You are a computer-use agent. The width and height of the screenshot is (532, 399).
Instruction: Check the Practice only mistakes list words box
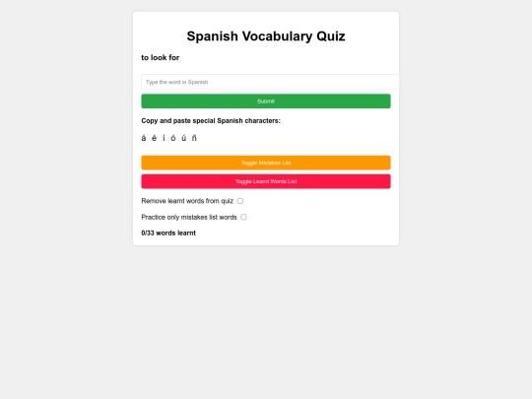click(x=243, y=217)
